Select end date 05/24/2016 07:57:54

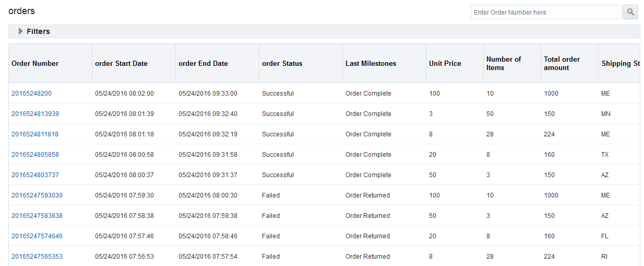[x=208, y=257]
